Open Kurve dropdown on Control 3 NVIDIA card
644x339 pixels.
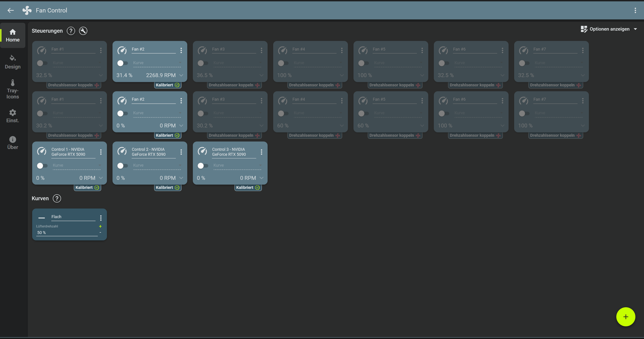click(237, 165)
